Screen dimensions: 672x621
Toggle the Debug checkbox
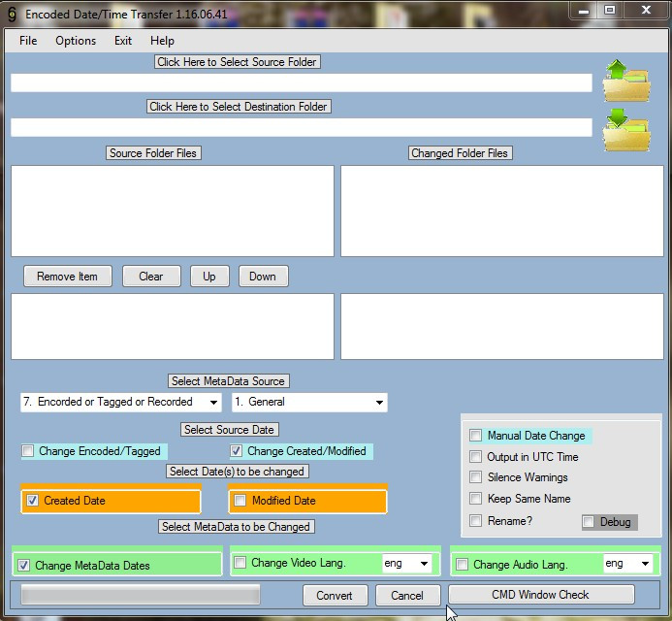pyautogui.click(x=588, y=522)
